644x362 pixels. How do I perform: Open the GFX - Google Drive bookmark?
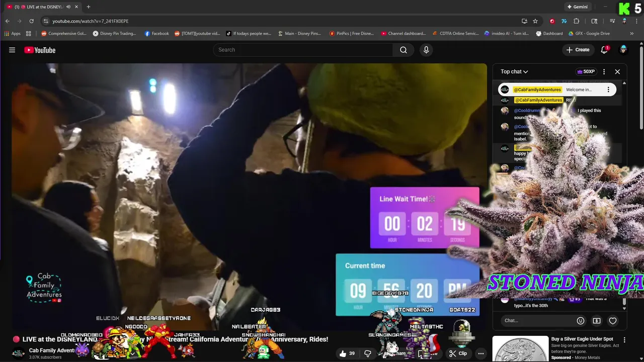tap(589, 33)
